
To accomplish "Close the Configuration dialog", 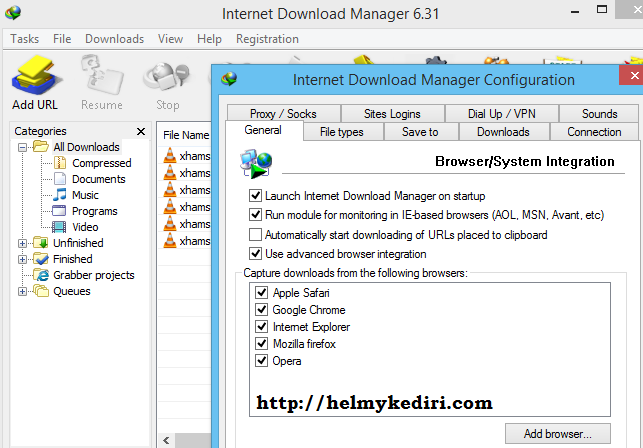I will pyautogui.click(x=633, y=75).
